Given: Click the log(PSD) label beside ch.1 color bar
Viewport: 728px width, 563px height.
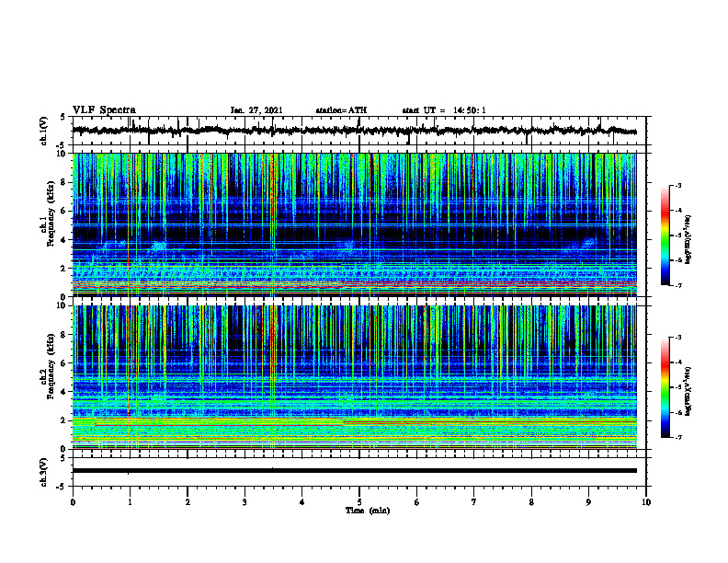Looking at the screenshot, I should 688,239.
